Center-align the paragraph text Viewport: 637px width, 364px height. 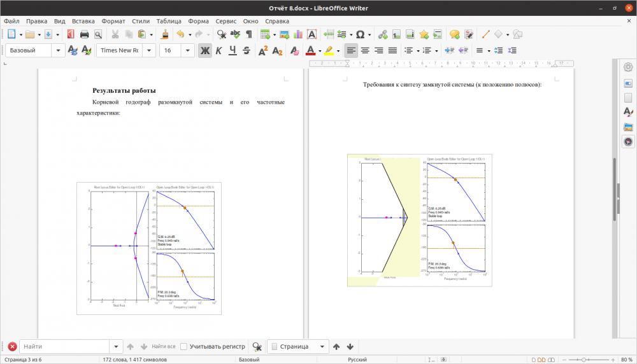[x=365, y=50]
